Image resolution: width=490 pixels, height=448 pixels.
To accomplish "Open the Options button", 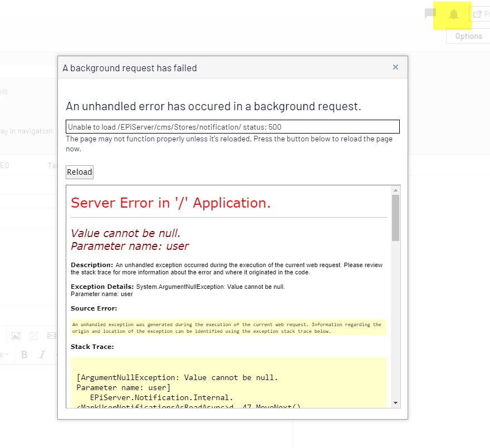I will point(468,36).
